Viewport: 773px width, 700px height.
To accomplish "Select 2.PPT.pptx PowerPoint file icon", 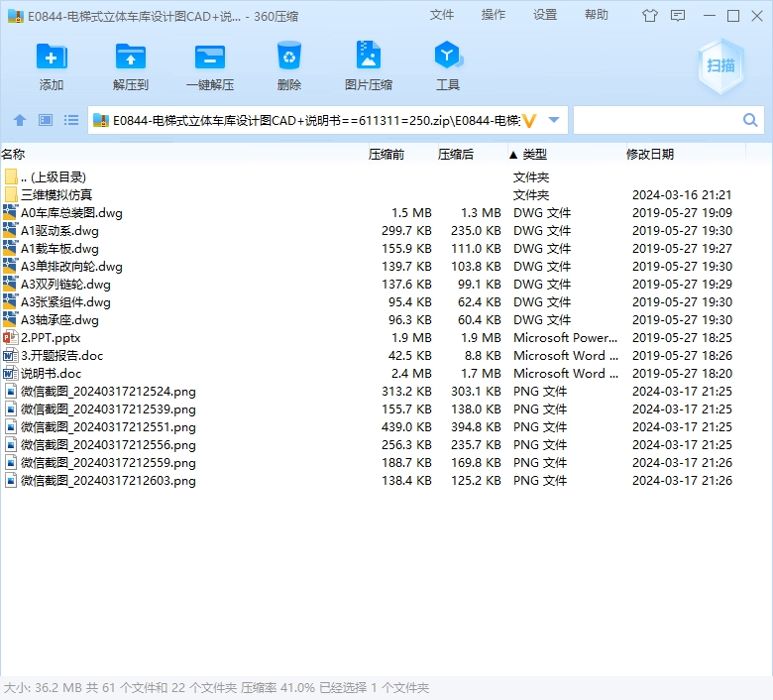I will pyautogui.click(x=10, y=337).
